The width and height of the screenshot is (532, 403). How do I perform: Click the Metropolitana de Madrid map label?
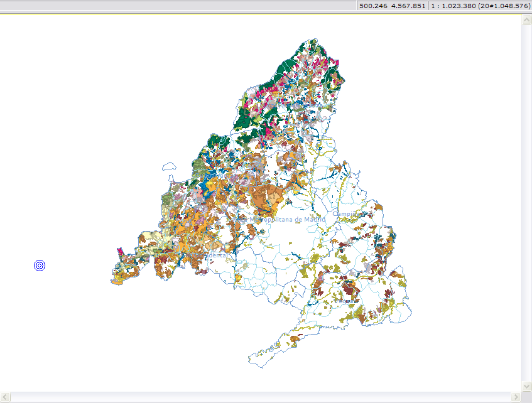(x=289, y=220)
